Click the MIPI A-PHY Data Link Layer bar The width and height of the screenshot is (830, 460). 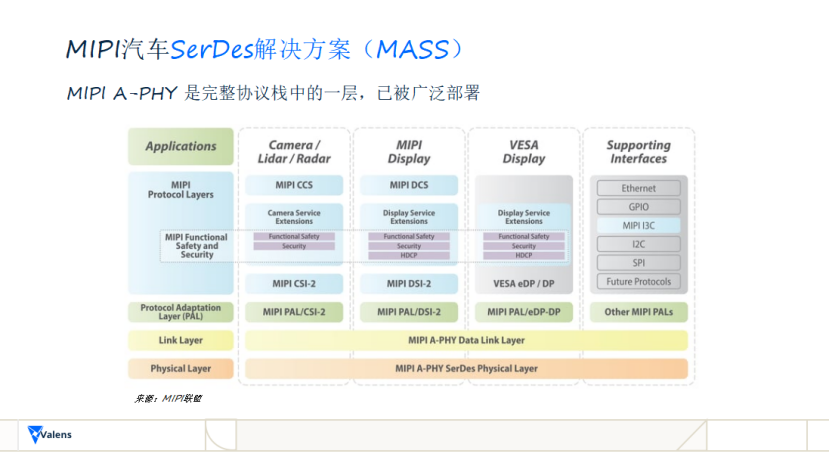coord(466,340)
